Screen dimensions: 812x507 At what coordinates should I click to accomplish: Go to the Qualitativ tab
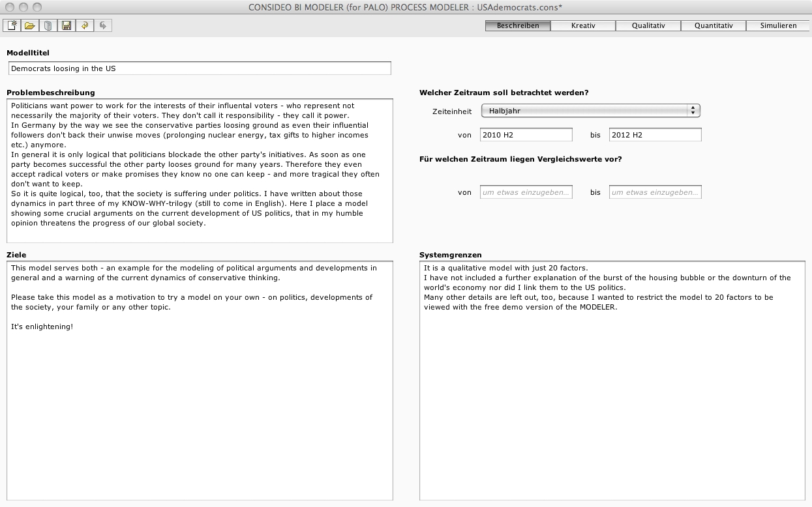tap(648, 25)
